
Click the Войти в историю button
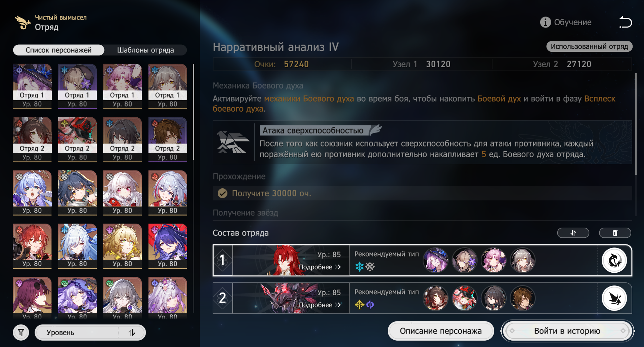567,331
